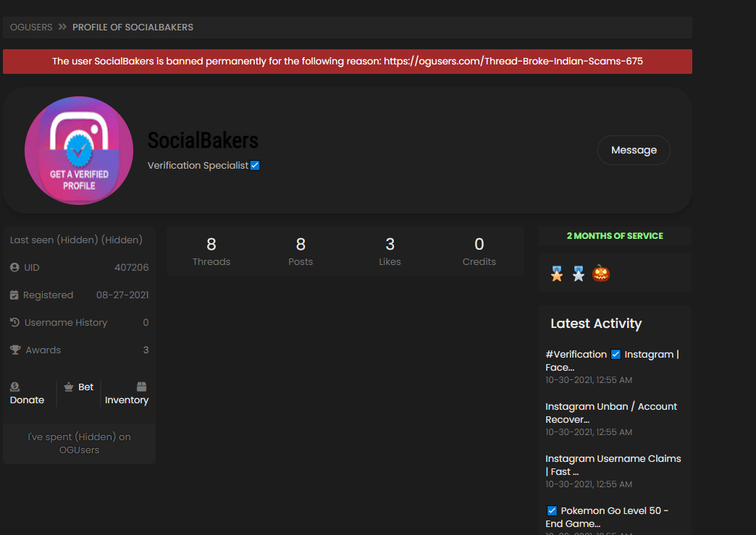
Task: Open Instagram Unban / Account Recover... thread
Action: [x=611, y=413]
